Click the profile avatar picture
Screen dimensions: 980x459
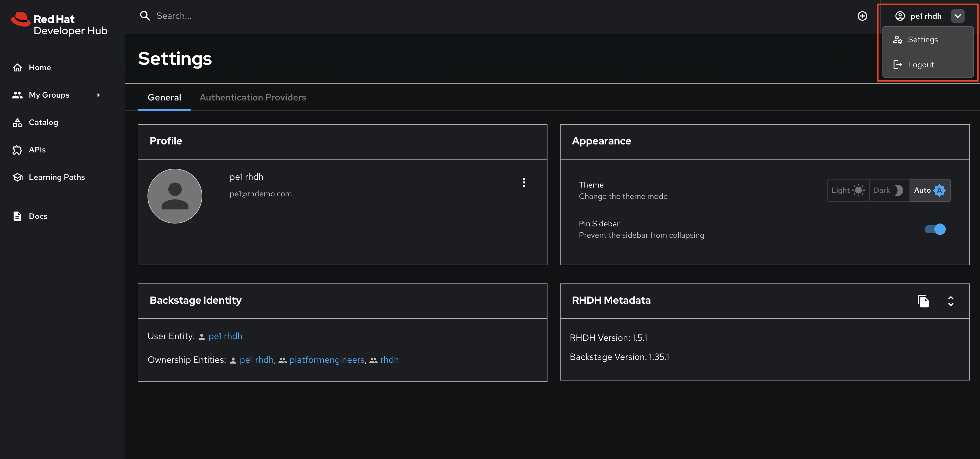coord(175,196)
